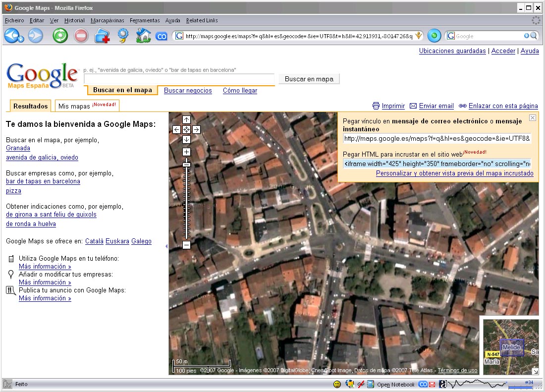
Task: Reload the page with green refresh icon
Action: (60, 36)
